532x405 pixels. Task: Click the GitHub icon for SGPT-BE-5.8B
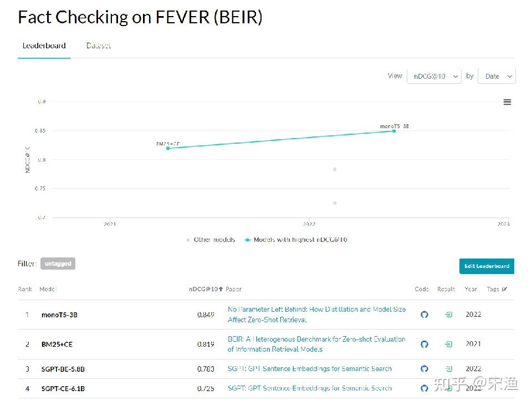tap(424, 368)
